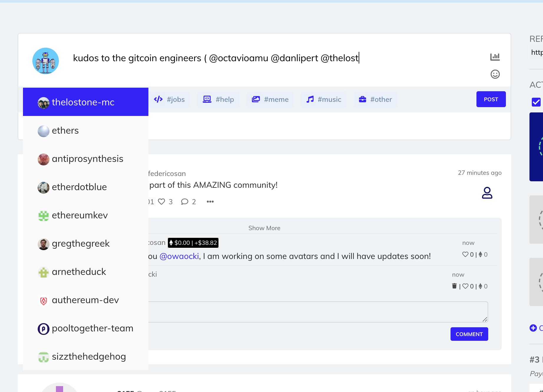The image size is (543, 392).
Task: Click Show More comments
Action: (x=264, y=228)
